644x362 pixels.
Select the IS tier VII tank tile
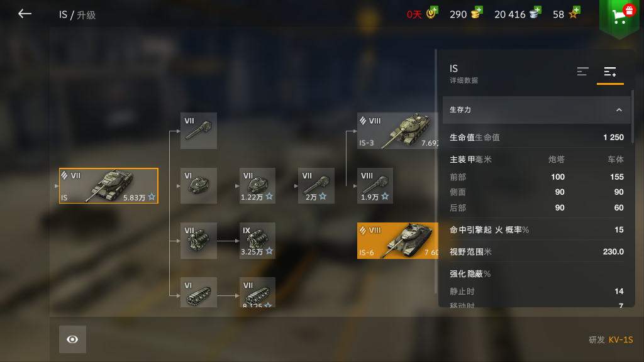(x=108, y=185)
